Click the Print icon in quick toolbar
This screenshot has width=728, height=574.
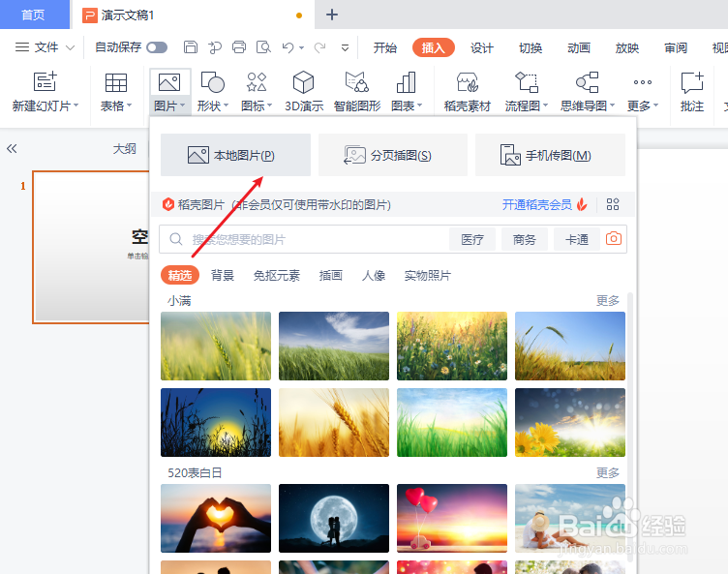tap(239, 47)
